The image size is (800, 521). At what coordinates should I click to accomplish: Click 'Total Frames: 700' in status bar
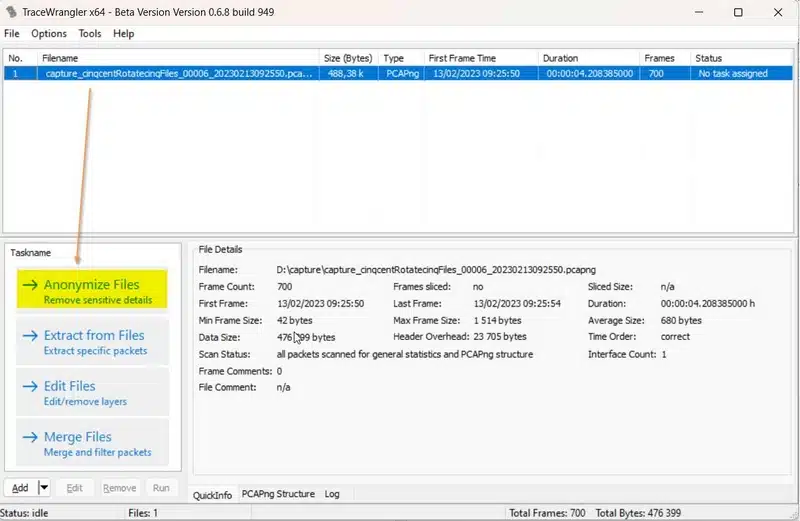tap(547, 513)
